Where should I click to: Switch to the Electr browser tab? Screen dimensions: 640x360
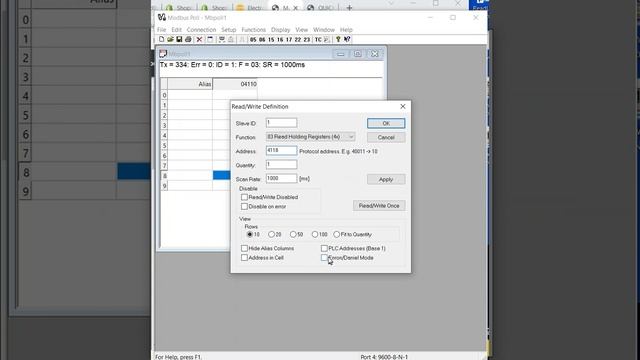click(249, 8)
